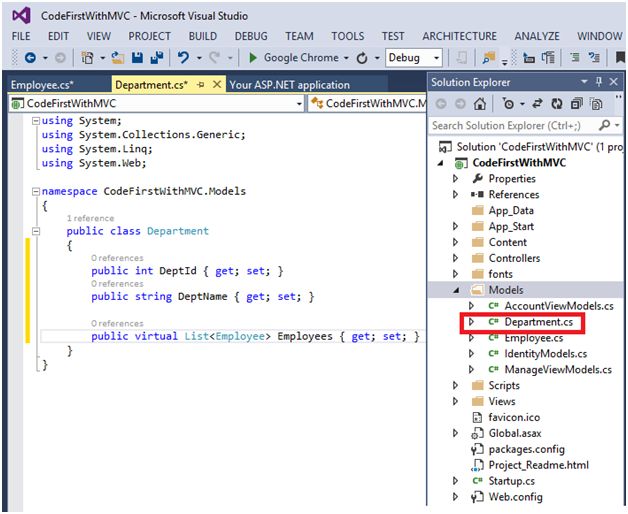628x514 pixels.
Task: Select the Startup.cs file
Action: coord(511,481)
